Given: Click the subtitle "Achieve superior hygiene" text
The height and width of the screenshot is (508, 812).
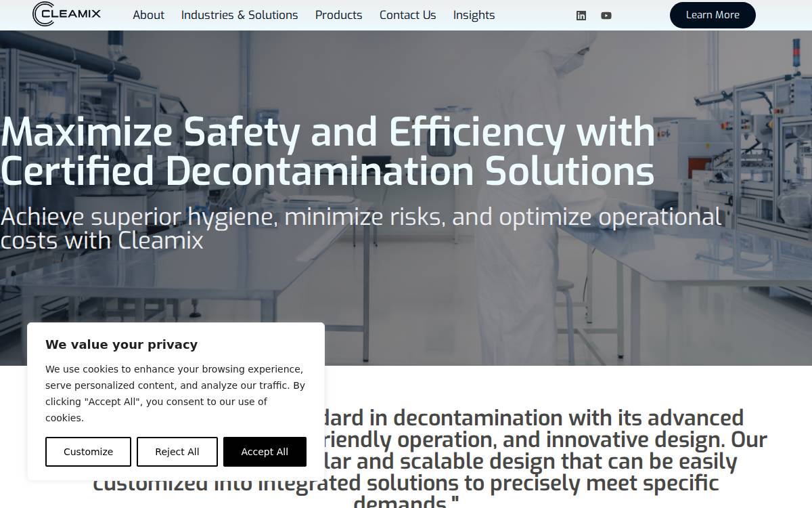Looking at the screenshot, I should point(361,228).
